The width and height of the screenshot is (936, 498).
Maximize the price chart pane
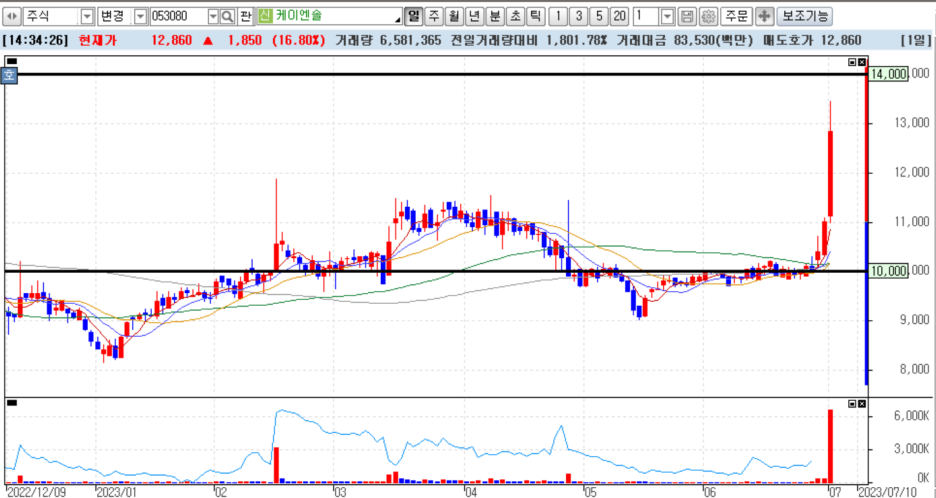(x=852, y=62)
